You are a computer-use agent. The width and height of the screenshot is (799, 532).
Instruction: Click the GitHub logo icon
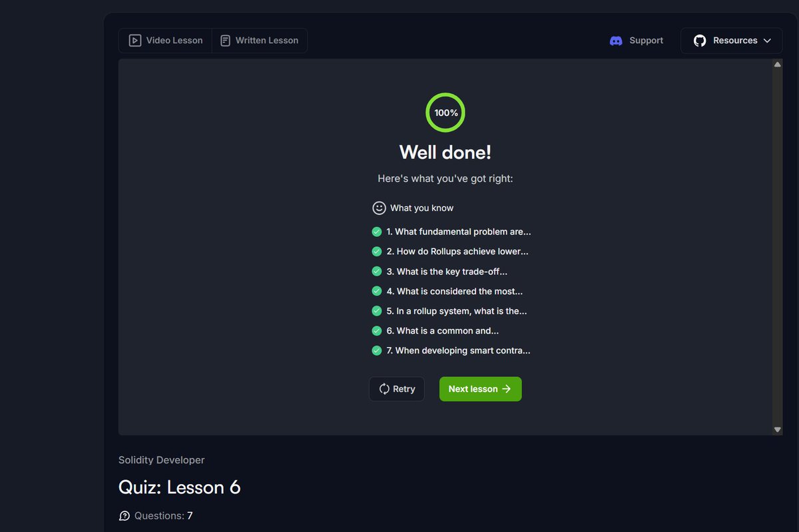click(700, 41)
